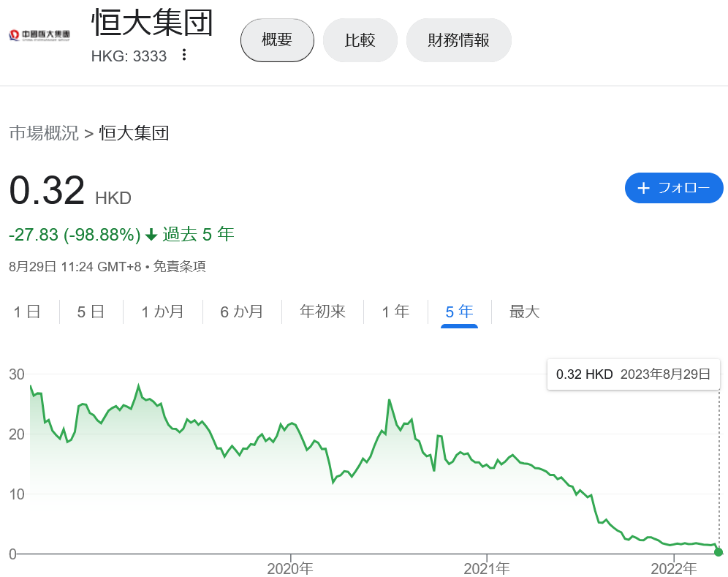Click the HKG: 3333 ticker text
728x577 pixels.
[x=129, y=56]
